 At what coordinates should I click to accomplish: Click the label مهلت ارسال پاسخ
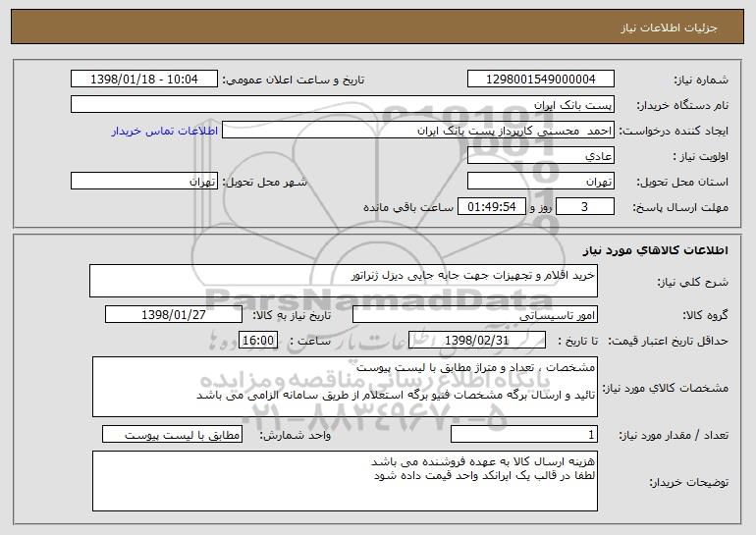pyautogui.click(x=680, y=207)
